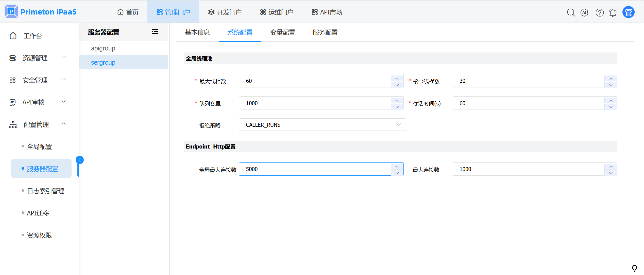
Task: Switch to the 变量配置 tab
Action: (282, 32)
